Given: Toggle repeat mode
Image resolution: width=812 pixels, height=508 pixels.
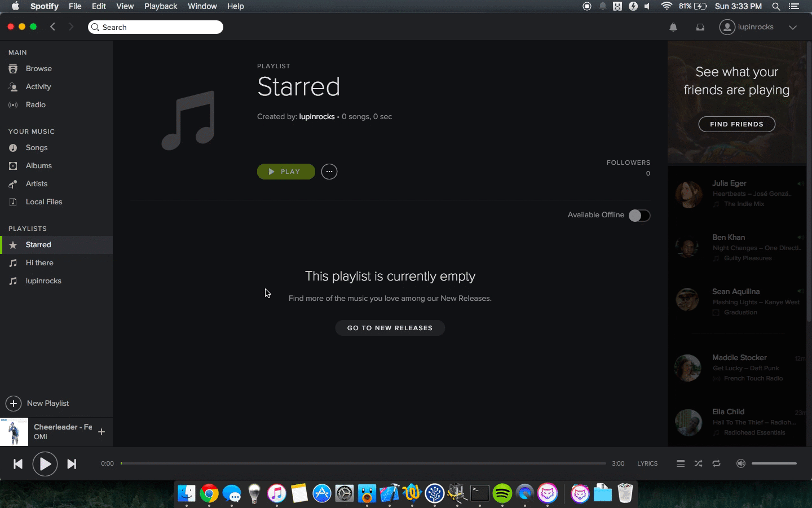Looking at the screenshot, I should pyautogui.click(x=716, y=463).
